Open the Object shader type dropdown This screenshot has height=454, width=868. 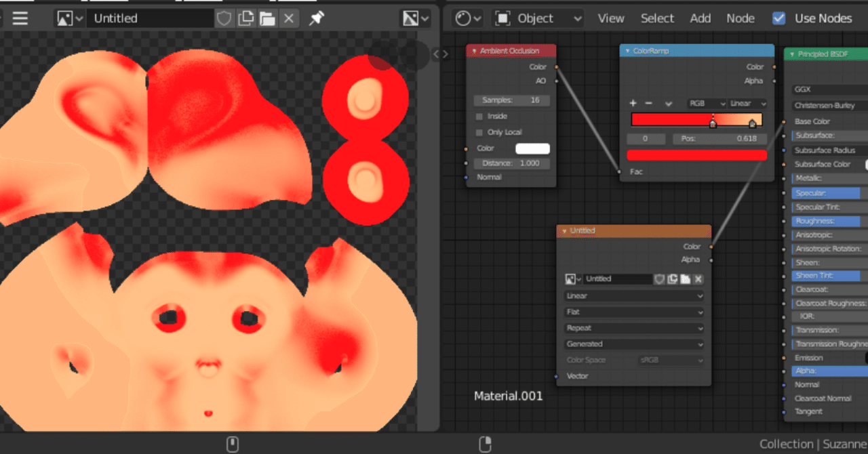538,18
